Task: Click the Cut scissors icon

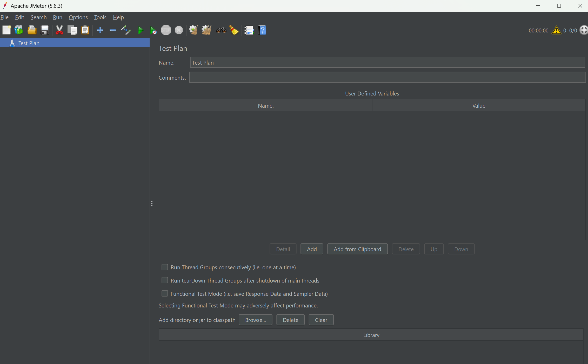Action: click(x=59, y=30)
